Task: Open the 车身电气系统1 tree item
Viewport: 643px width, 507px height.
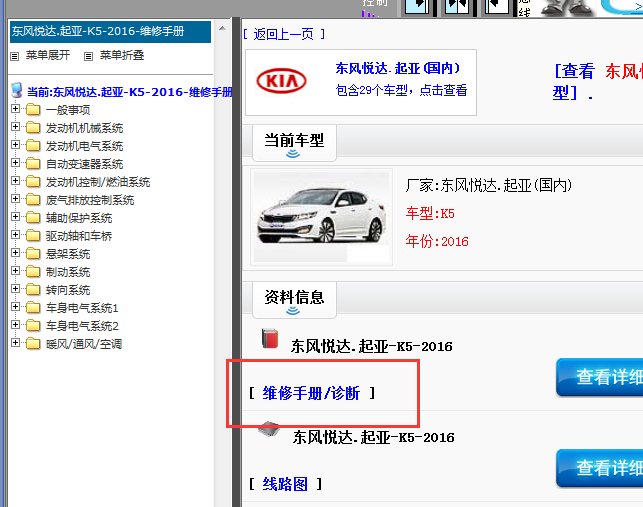Action: 82,308
